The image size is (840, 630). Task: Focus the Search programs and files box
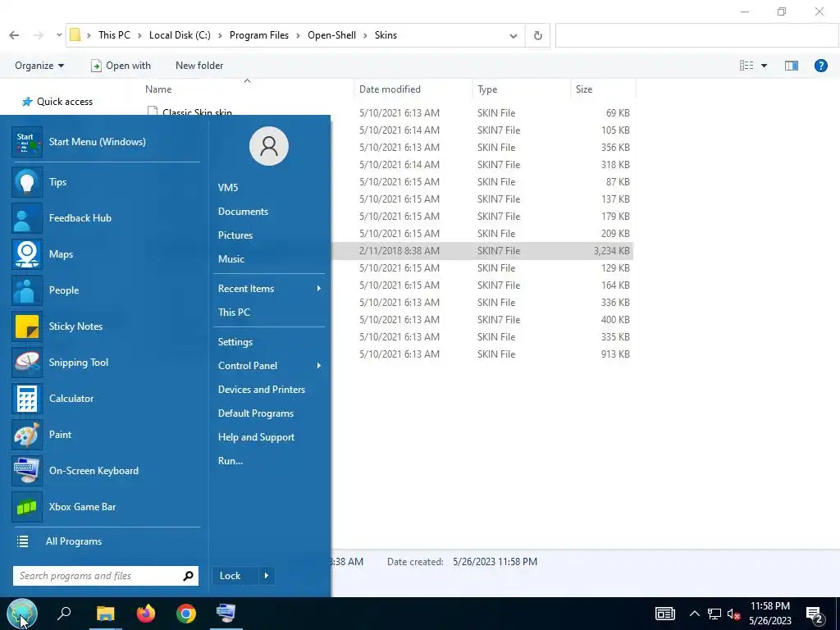106,576
